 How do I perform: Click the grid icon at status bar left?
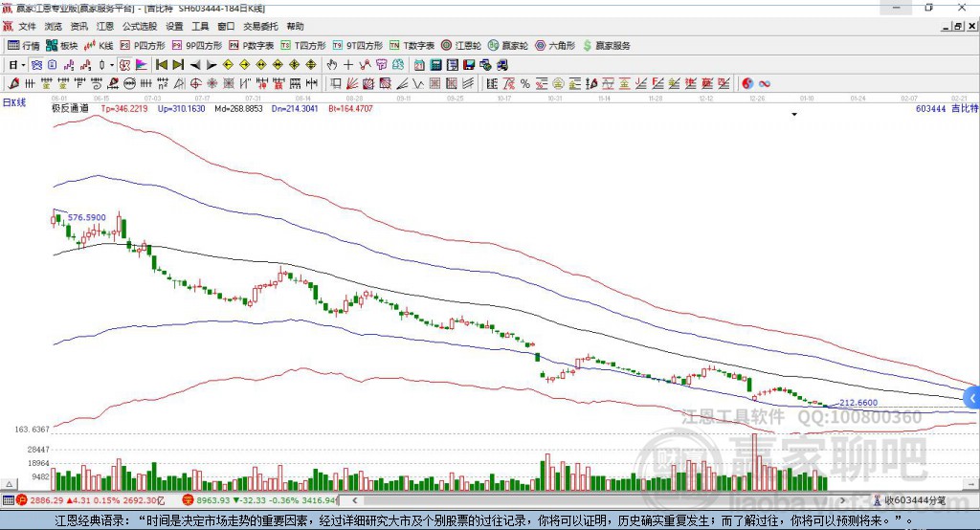coord(8,500)
